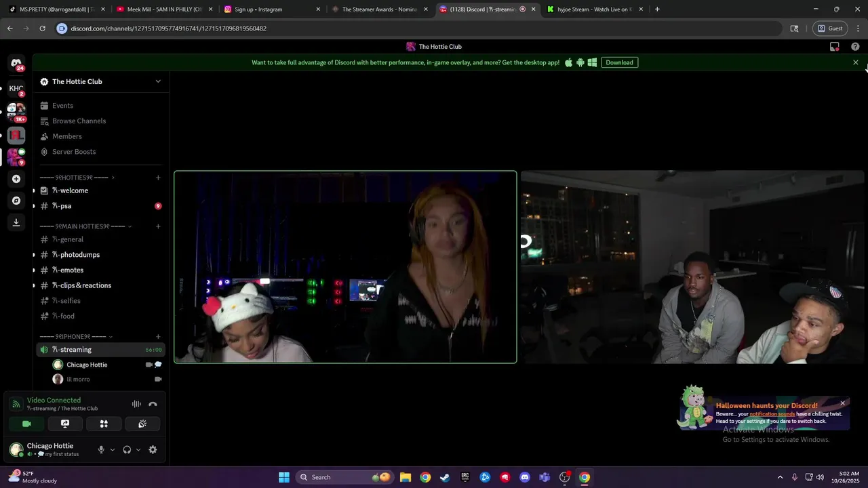Image resolution: width=868 pixels, height=488 pixels.
Task: Mute the microphone
Action: point(101,449)
